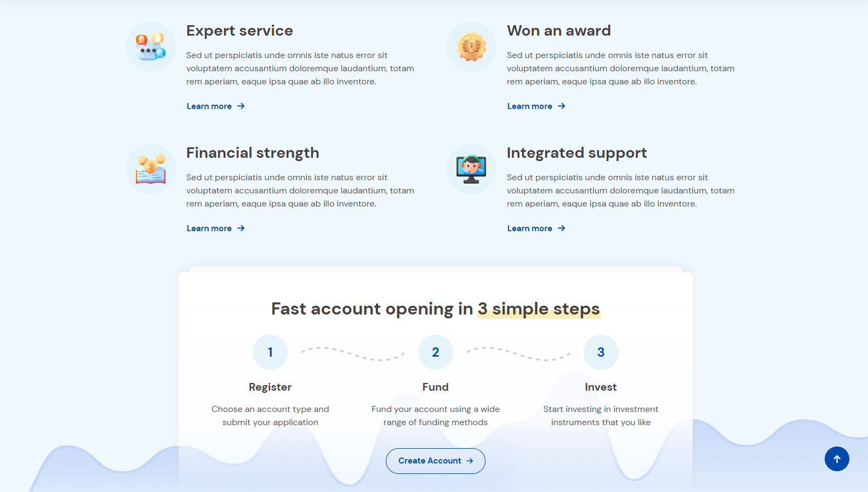This screenshot has width=868, height=492.
Task: Click step 2 circle for Fund
Action: (x=436, y=352)
